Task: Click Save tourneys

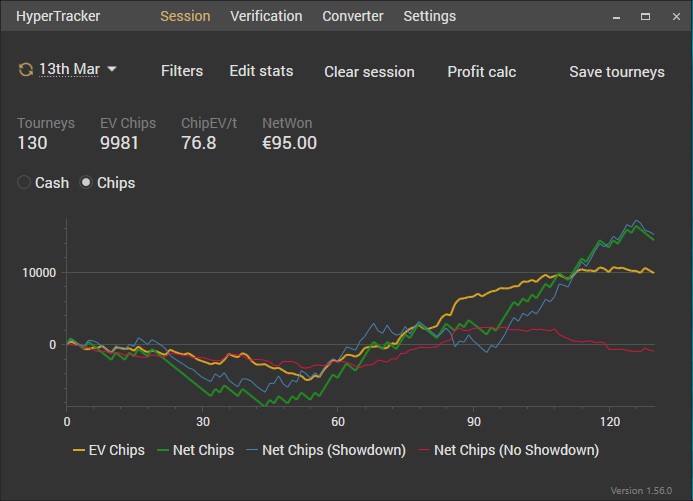Action: coord(617,72)
